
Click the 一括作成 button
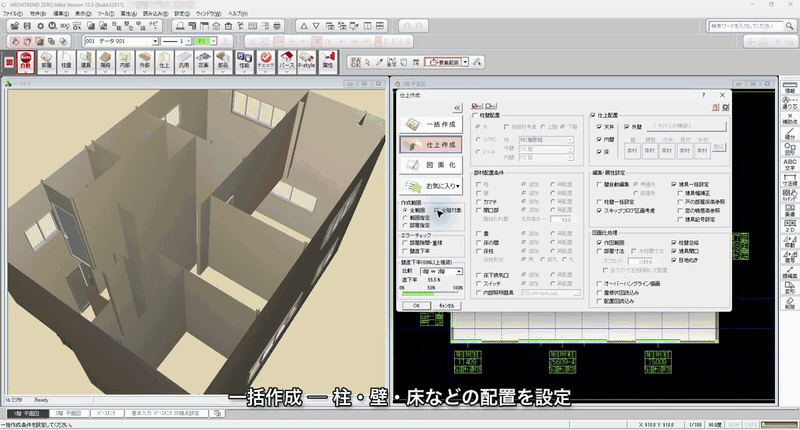click(x=431, y=124)
